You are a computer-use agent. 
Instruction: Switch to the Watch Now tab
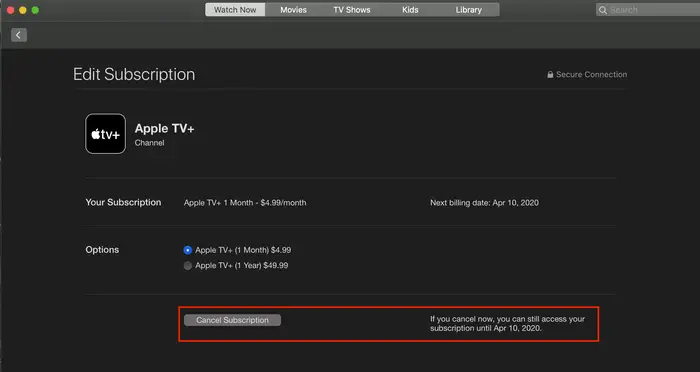(235, 10)
